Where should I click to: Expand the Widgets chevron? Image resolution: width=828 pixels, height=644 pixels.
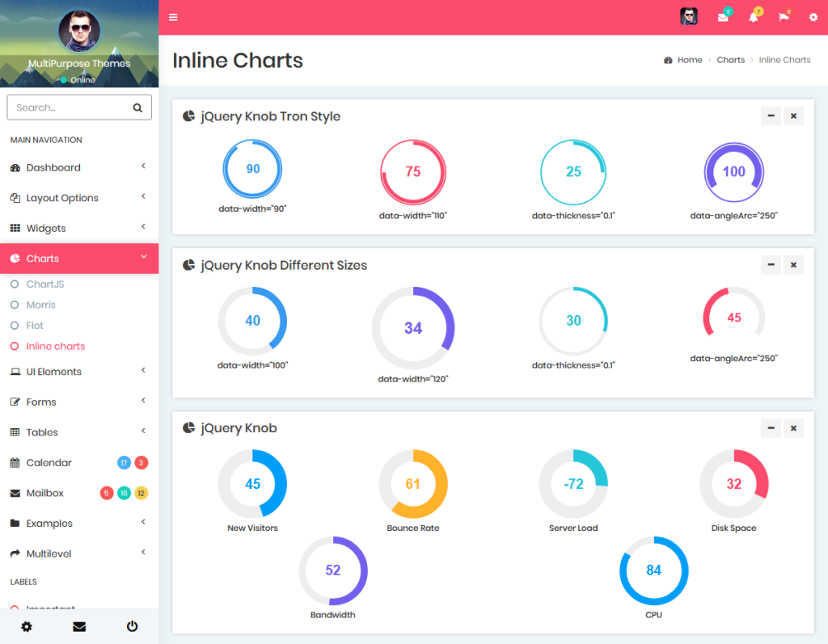(x=143, y=226)
